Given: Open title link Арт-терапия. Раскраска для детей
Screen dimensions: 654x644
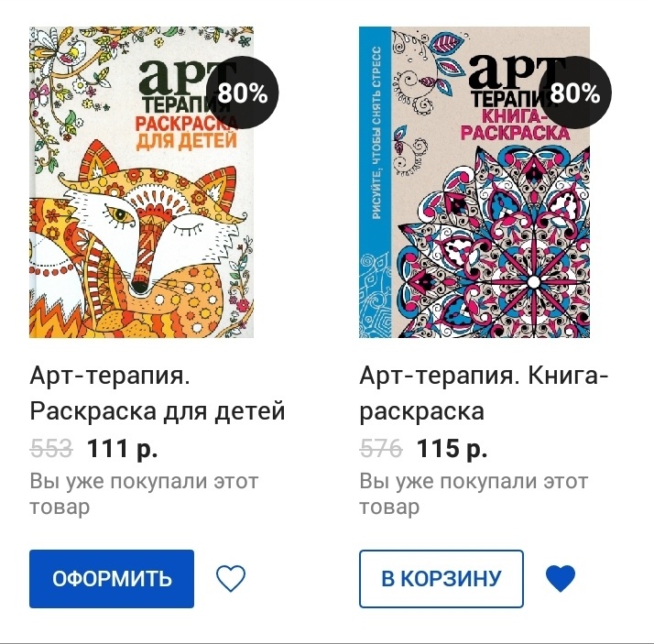Looking at the screenshot, I should (x=158, y=393).
